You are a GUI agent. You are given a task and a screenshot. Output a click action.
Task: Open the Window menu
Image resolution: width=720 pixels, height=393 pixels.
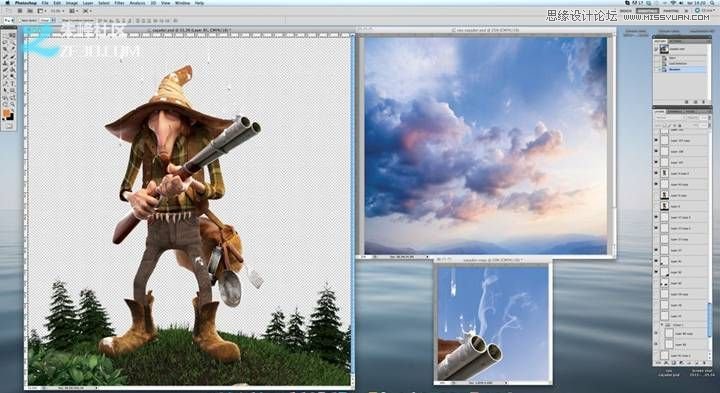pyautogui.click(x=182, y=3)
